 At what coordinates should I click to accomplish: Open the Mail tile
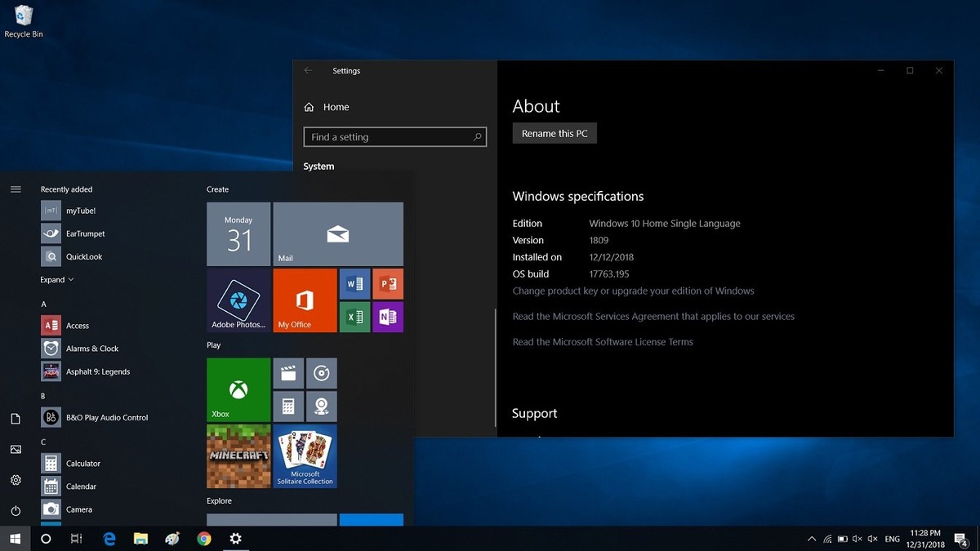tap(338, 234)
